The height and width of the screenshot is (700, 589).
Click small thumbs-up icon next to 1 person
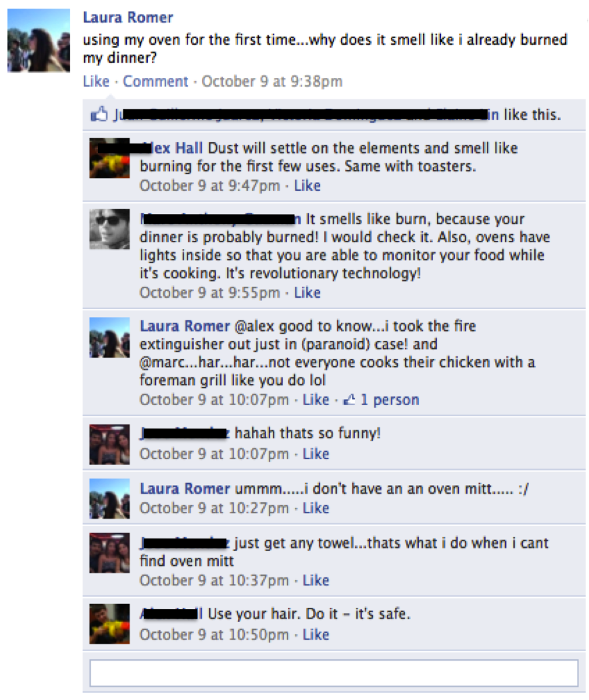point(349,399)
